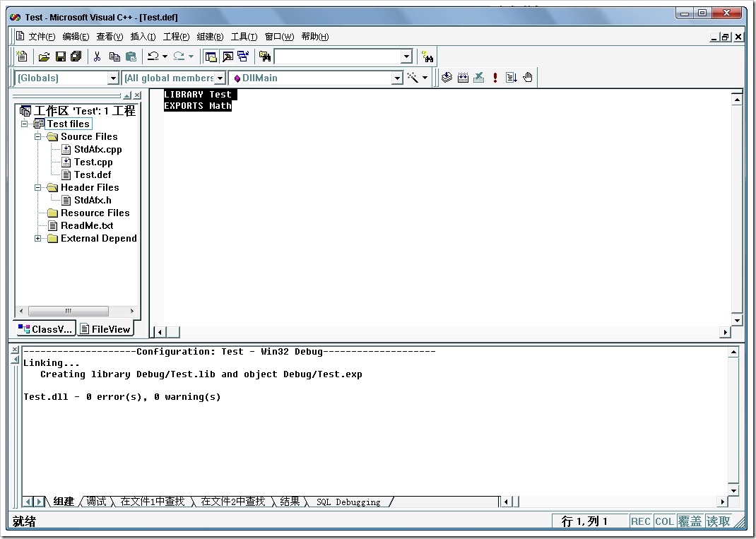Collapse the Source Files folder
This screenshot has height=539, width=756.
click(x=37, y=136)
